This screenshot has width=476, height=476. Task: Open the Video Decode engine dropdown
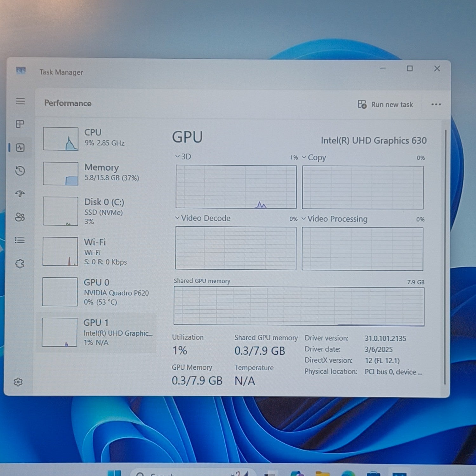click(203, 218)
